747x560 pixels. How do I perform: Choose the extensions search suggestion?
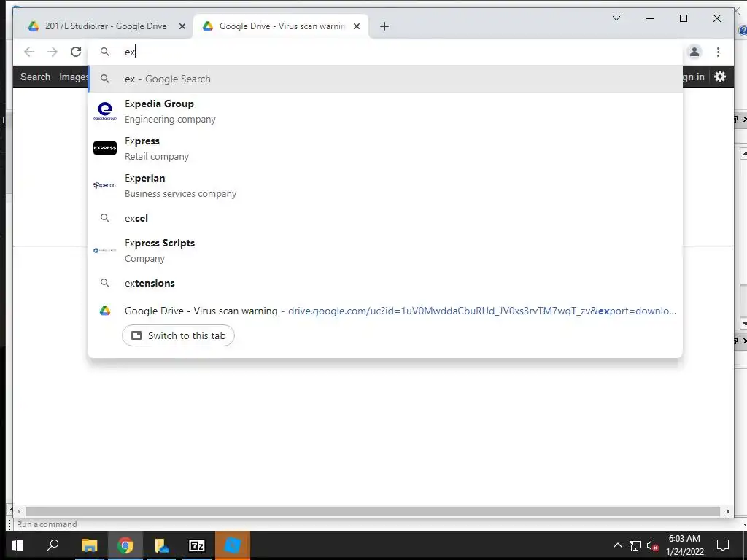[x=385, y=283]
